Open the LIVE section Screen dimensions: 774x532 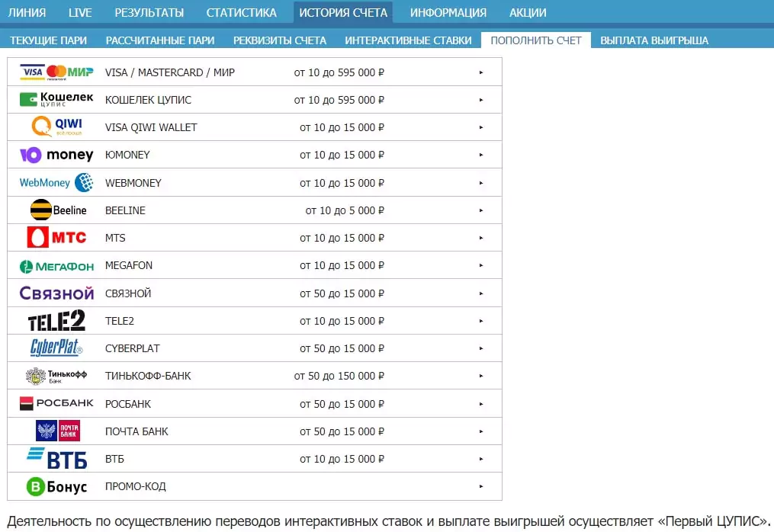(x=80, y=12)
